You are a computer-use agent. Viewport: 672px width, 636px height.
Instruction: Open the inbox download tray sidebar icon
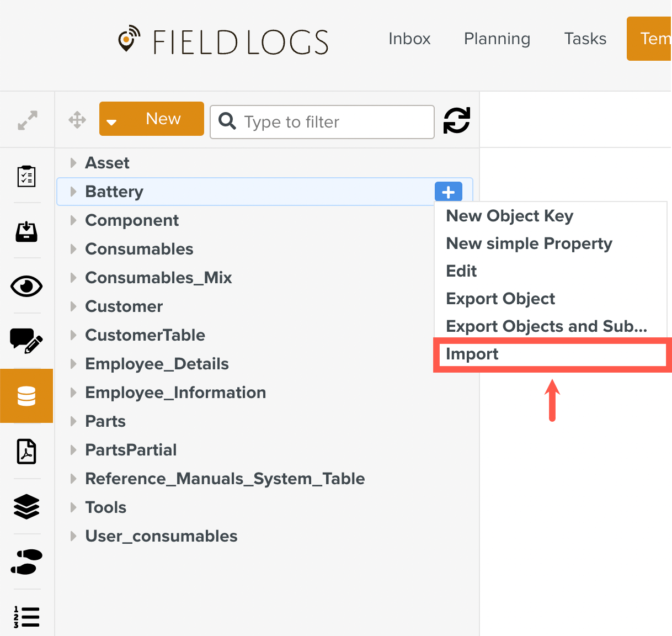(26, 231)
